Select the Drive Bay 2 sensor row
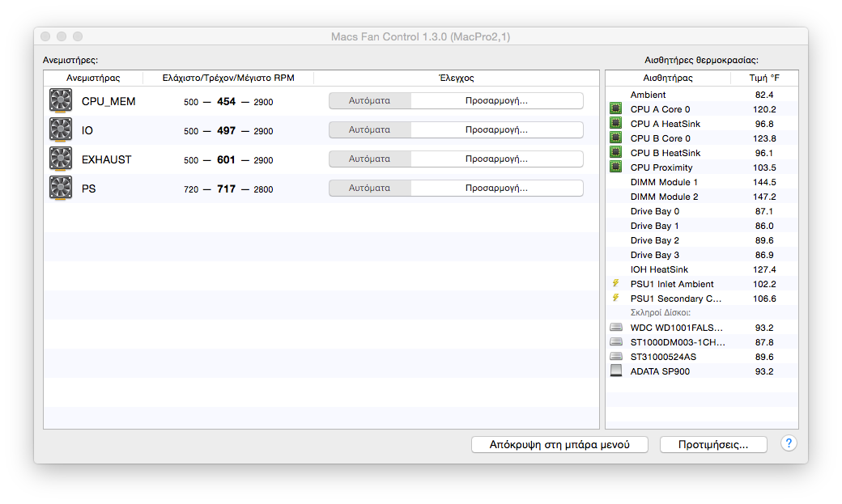This screenshot has height=504, width=842. point(702,240)
